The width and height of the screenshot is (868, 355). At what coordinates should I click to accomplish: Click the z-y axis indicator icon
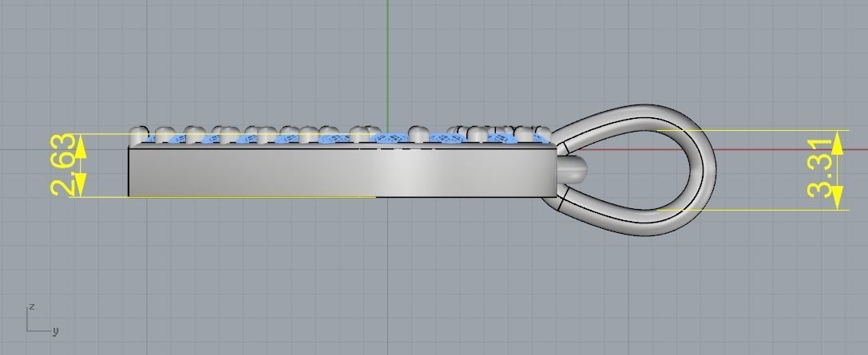pos(42,320)
